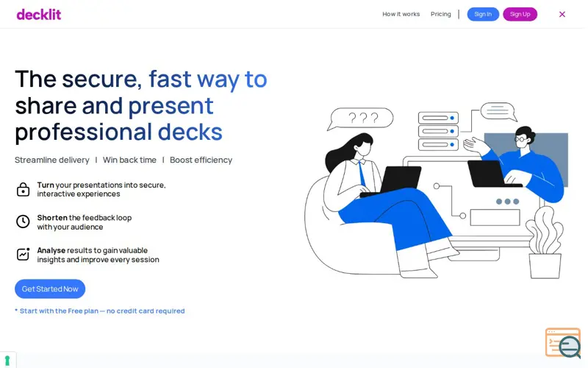This screenshot has height=368, width=588.
Task: Click the 'Boost efficiency' tagline text
Action: [x=201, y=160]
